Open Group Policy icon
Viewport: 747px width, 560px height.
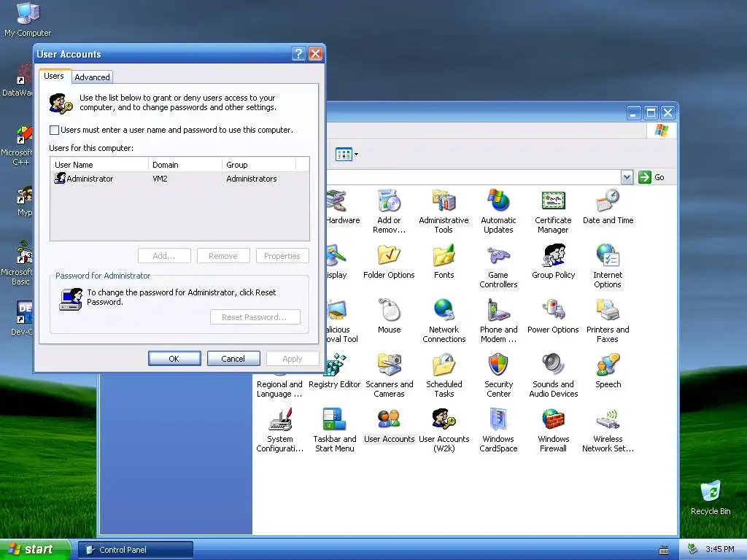(553, 262)
